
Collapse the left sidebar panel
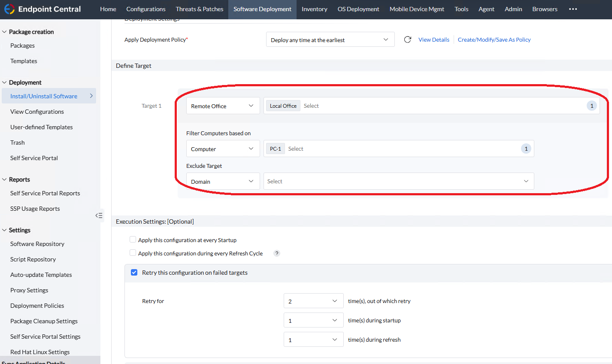pos(99,215)
